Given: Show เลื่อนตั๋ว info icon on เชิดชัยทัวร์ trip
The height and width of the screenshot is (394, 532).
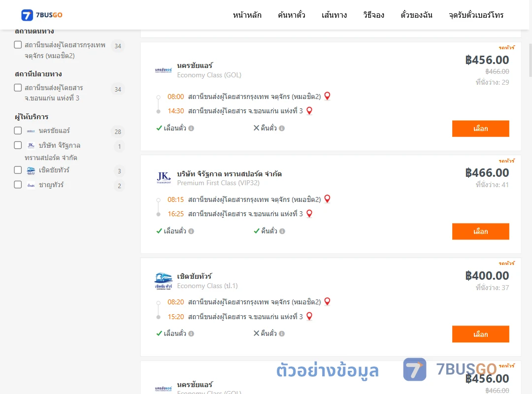Looking at the screenshot, I should tap(191, 333).
